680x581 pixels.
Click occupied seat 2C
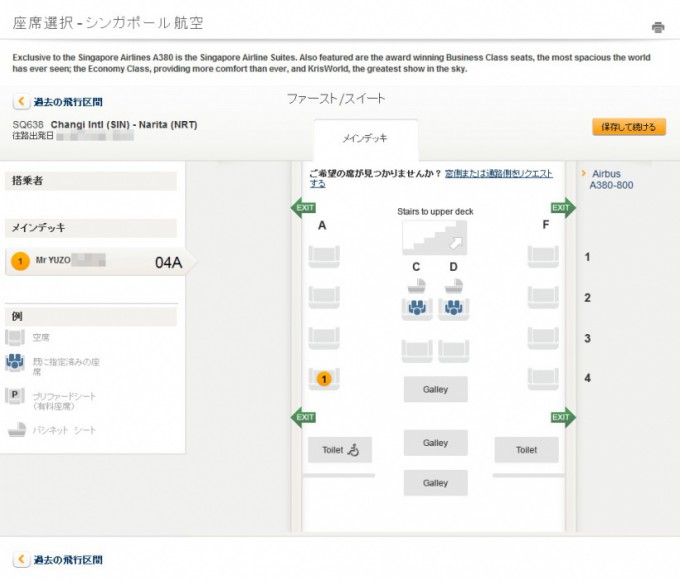pos(417,309)
